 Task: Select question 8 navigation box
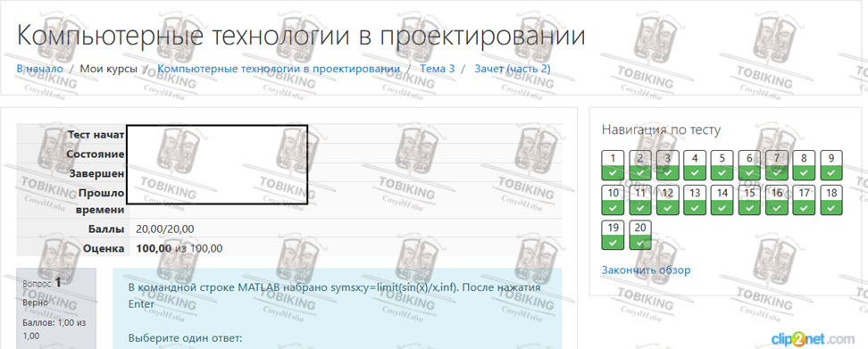coord(804,165)
